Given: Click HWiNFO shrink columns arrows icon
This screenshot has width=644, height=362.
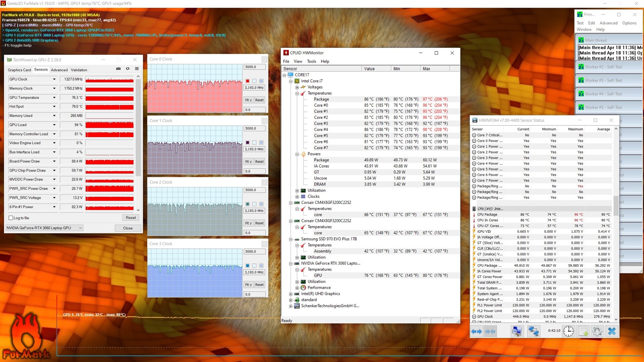Looking at the screenshot, I should point(490,331).
